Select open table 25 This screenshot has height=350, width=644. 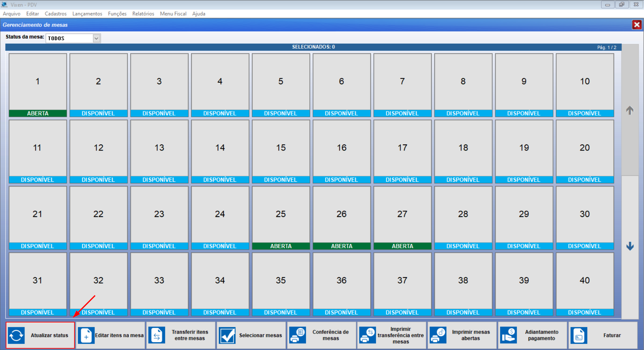click(x=281, y=218)
